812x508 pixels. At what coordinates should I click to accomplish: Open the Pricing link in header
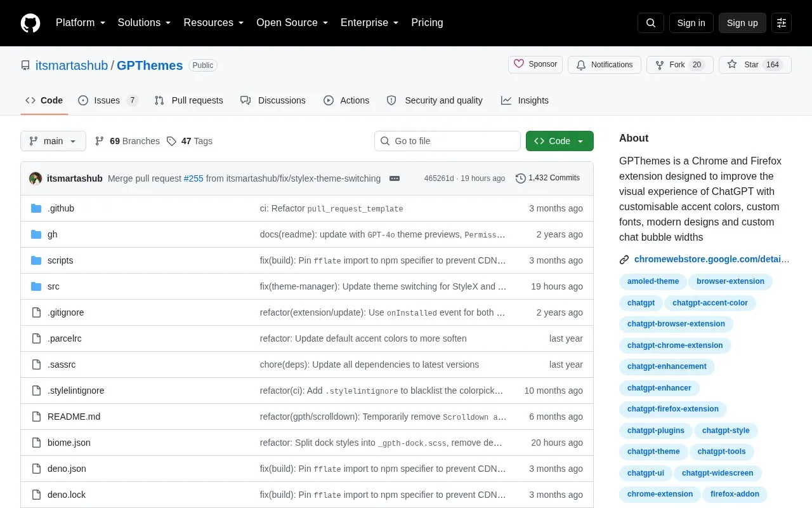pyautogui.click(x=427, y=23)
